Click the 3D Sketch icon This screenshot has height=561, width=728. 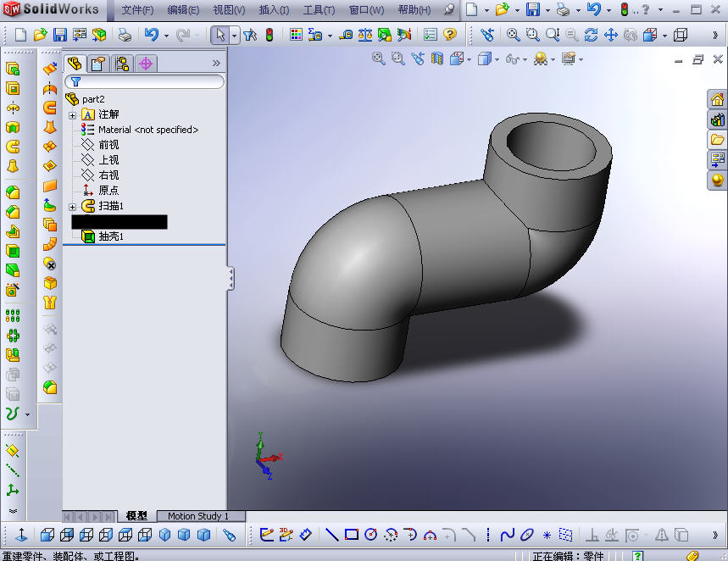point(286,535)
